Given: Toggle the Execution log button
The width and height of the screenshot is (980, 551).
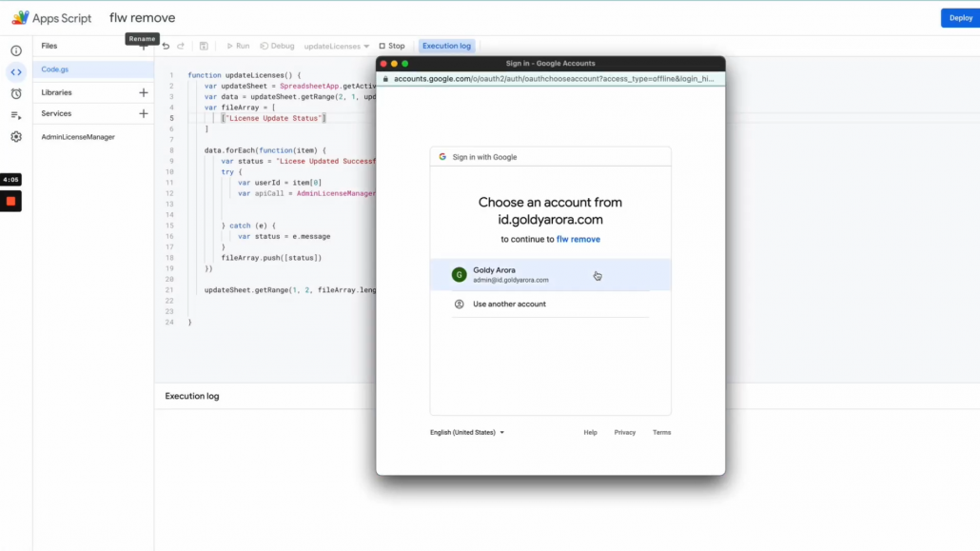Looking at the screenshot, I should 446,46.
